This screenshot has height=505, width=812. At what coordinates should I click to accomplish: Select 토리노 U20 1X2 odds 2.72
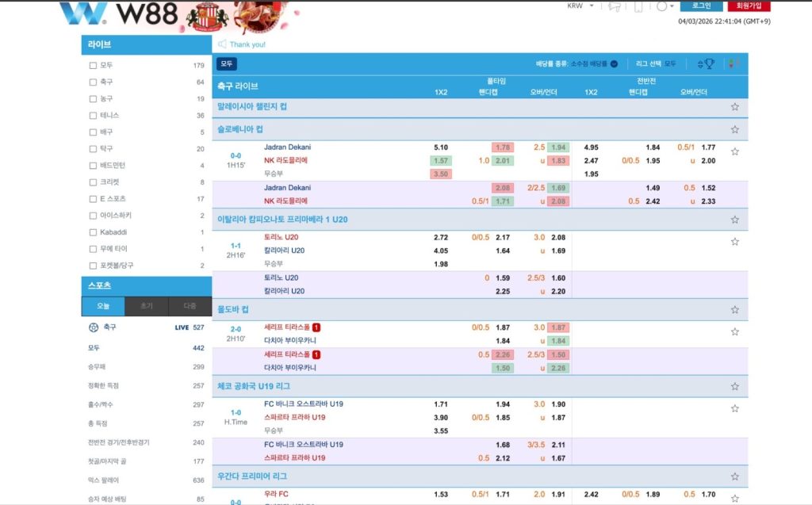click(441, 237)
